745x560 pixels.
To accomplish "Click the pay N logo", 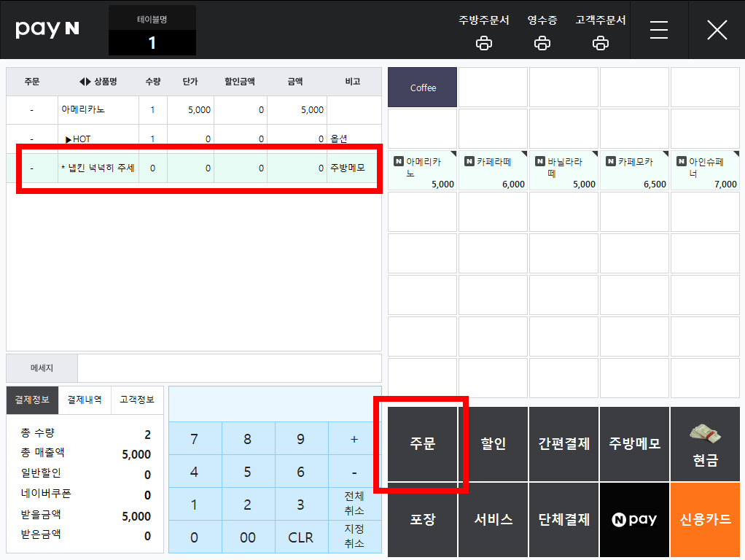I will (47, 28).
